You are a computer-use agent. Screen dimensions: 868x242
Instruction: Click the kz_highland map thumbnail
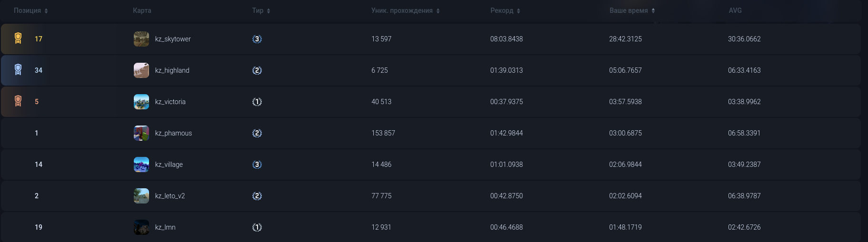click(141, 70)
